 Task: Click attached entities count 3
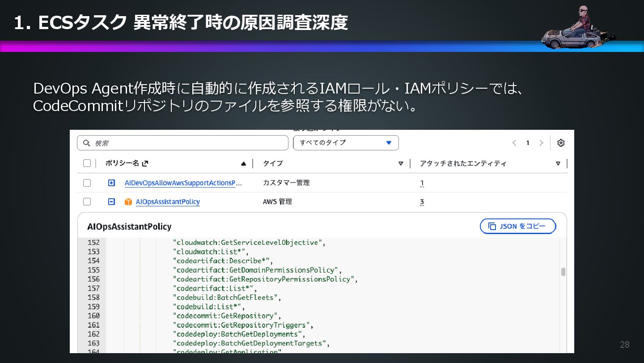[422, 202]
